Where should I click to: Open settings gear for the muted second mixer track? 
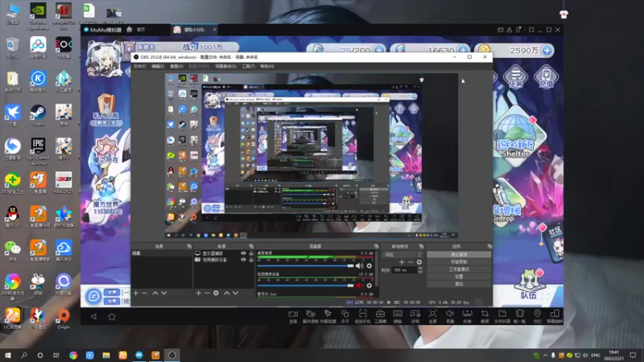point(369,286)
